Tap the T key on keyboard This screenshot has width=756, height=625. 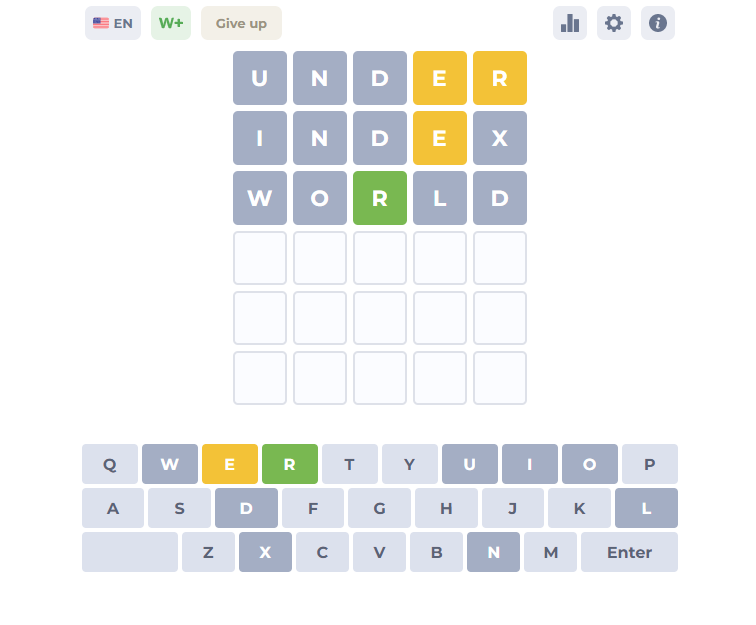(350, 464)
